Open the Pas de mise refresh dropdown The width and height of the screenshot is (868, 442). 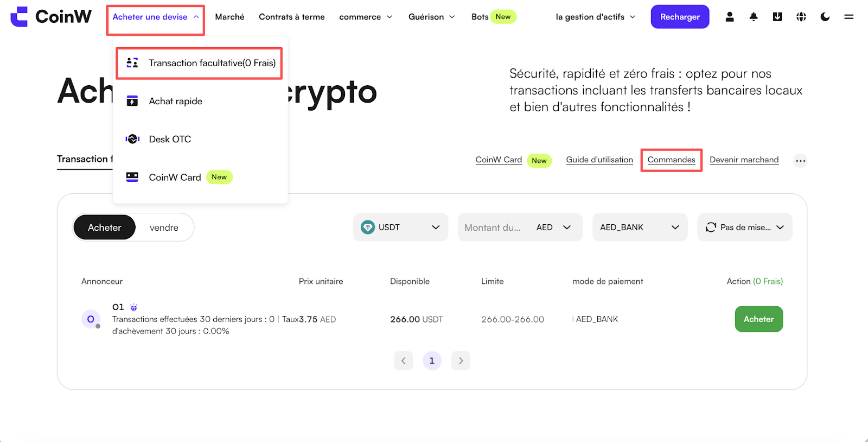tap(744, 227)
